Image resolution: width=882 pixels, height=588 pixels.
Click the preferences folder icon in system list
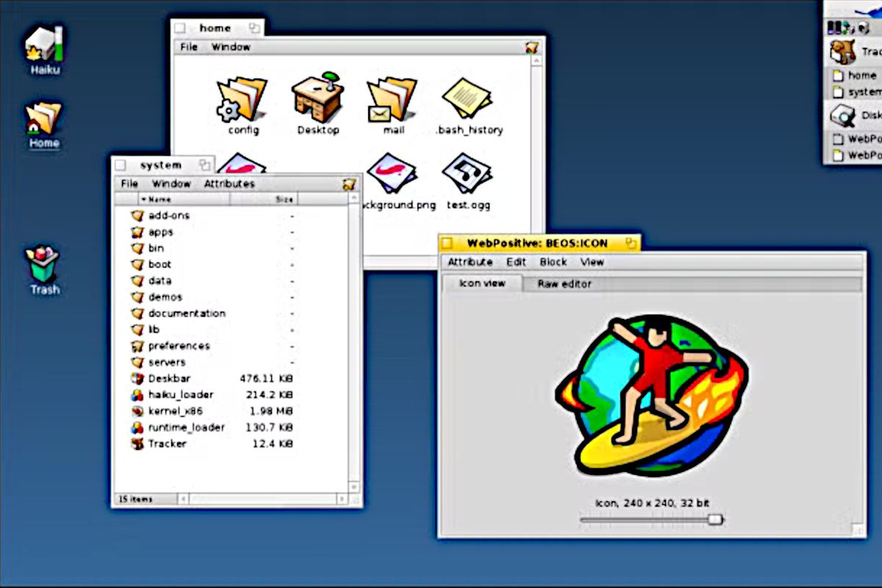tap(137, 345)
